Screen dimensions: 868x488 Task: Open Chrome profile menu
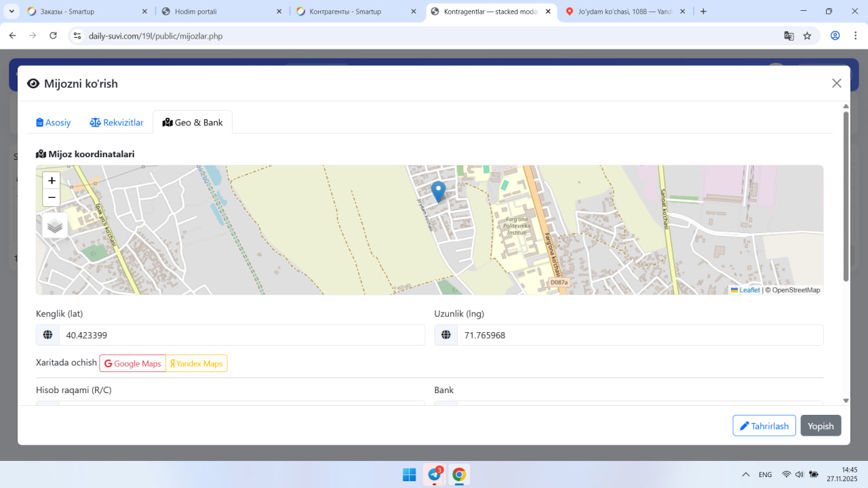[835, 36]
